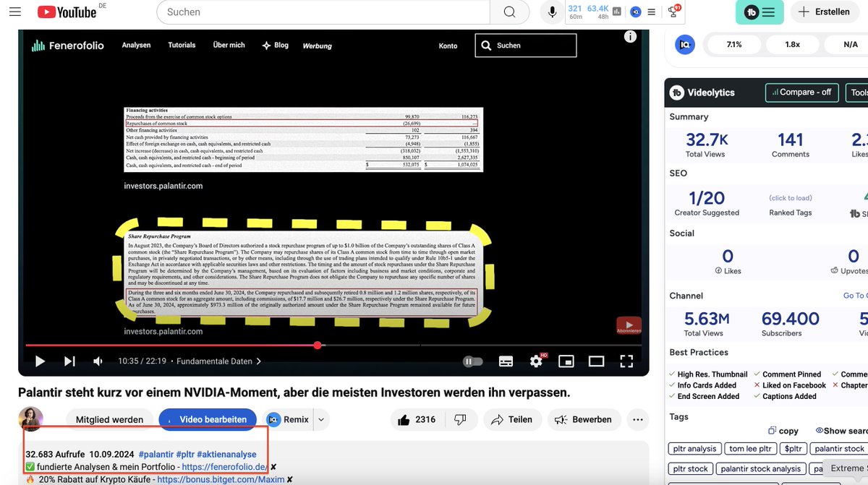Click to load Ranked Tags
The width and height of the screenshot is (868, 485).
click(790, 198)
